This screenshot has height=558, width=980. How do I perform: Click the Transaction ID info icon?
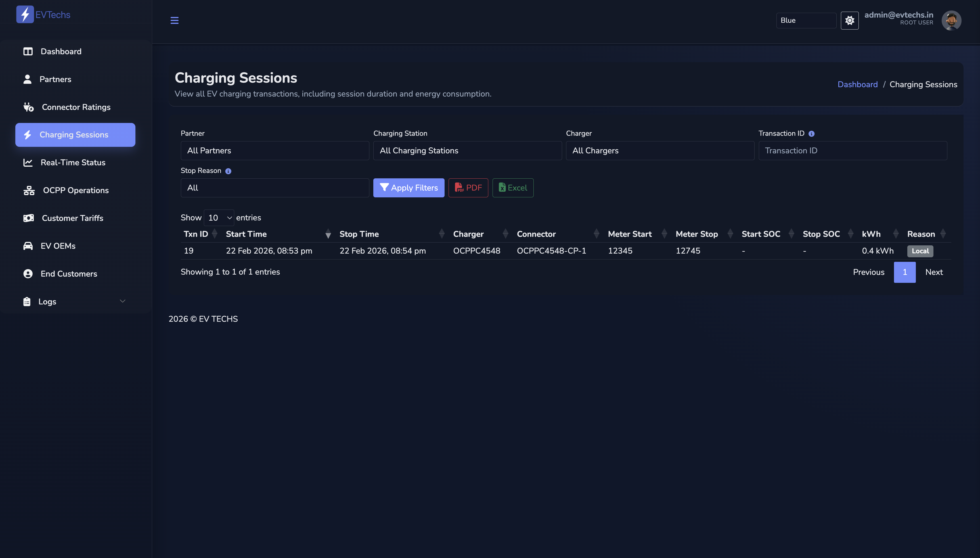pos(811,134)
